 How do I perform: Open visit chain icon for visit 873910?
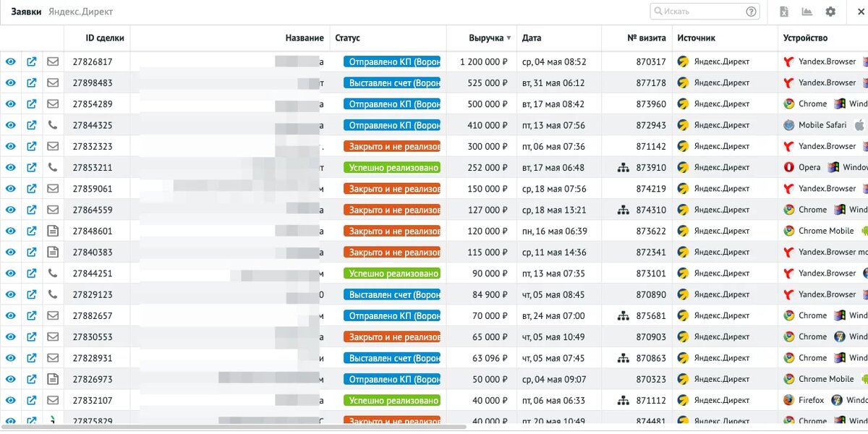pos(623,168)
